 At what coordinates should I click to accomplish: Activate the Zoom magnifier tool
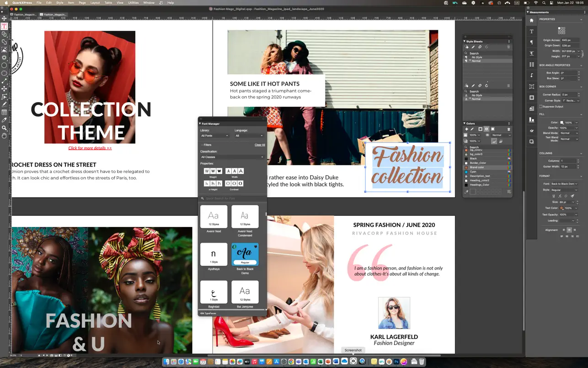pos(4,128)
